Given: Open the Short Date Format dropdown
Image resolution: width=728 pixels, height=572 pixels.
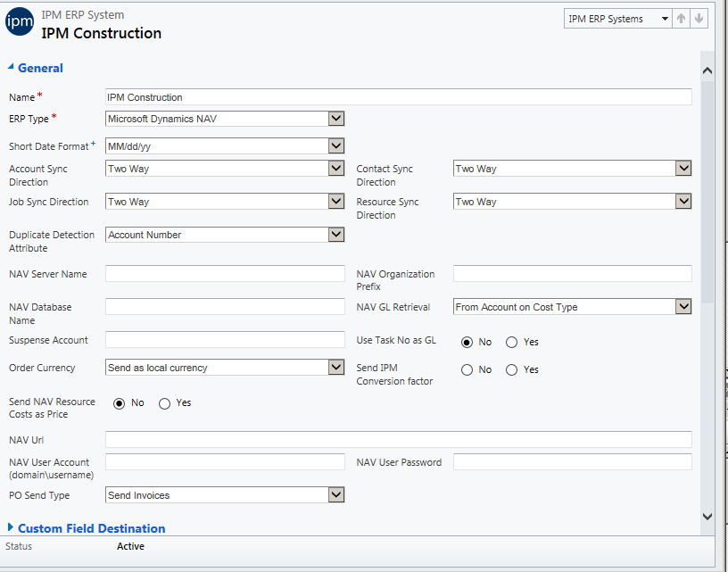Looking at the screenshot, I should 336,145.
